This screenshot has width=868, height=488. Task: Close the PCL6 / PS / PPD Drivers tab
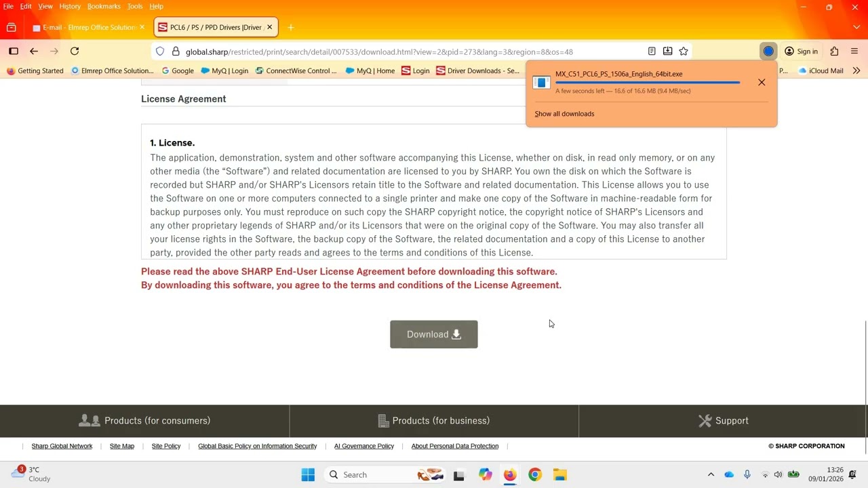[269, 28]
